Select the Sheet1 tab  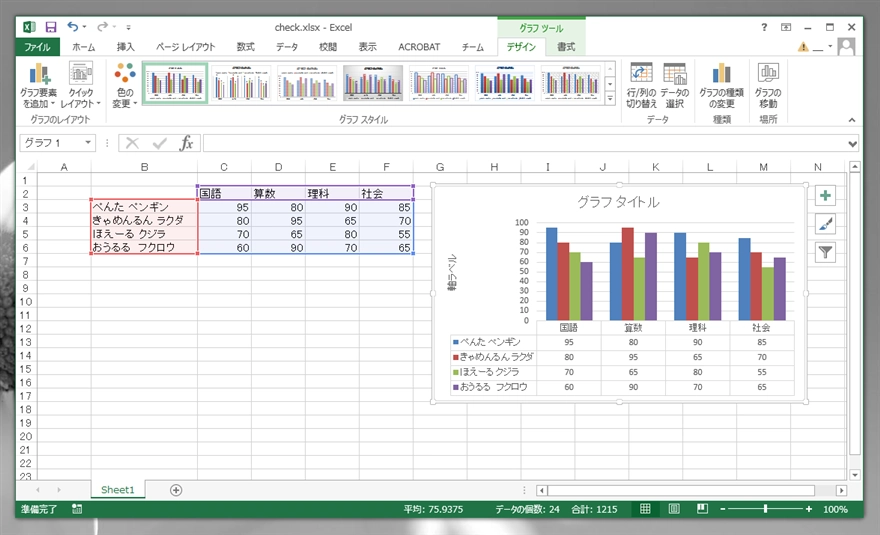point(117,490)
